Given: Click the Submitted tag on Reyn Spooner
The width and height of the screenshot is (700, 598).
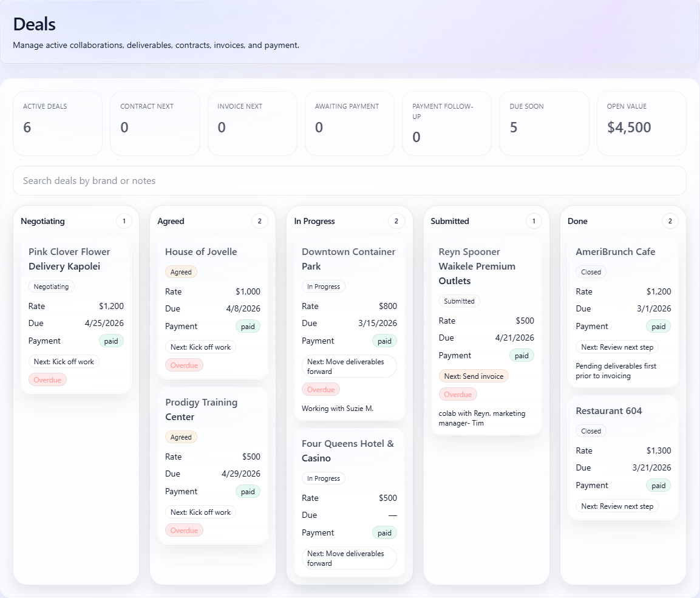Looking at the screenshot, I should pyautogui.click(x=460, y=301).
